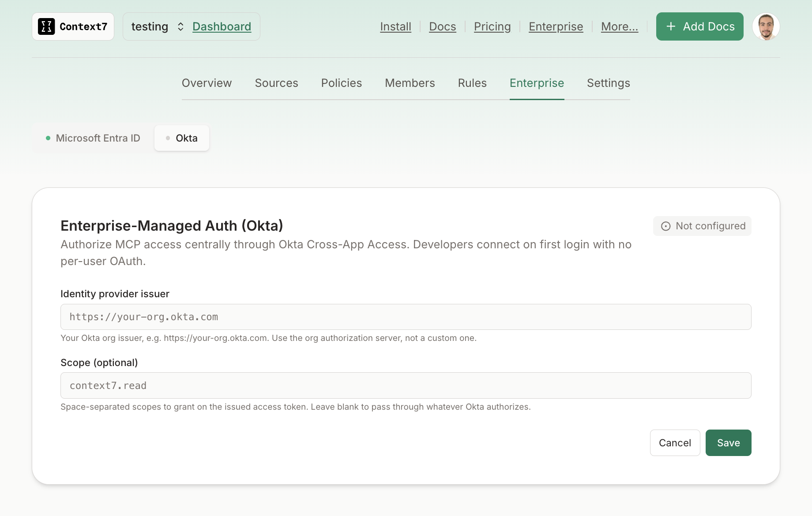Click the Not configured status badge
812x516 pixels.
(x=702, y=226)
